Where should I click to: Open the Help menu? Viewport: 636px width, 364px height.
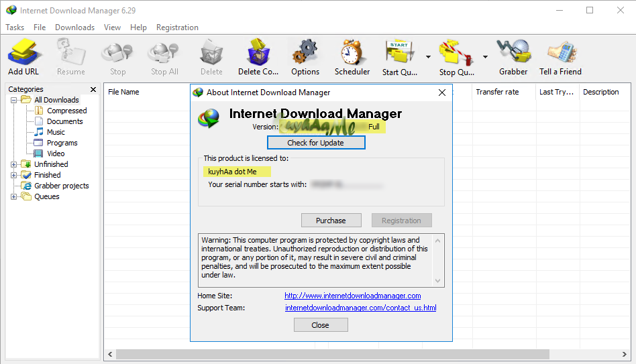point(138,27)
